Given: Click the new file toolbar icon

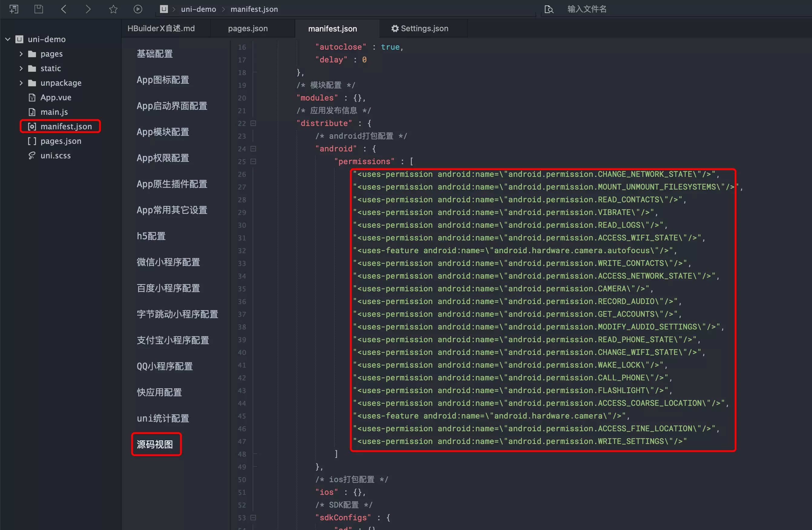Looking at the screenshot, I should 14,9.
